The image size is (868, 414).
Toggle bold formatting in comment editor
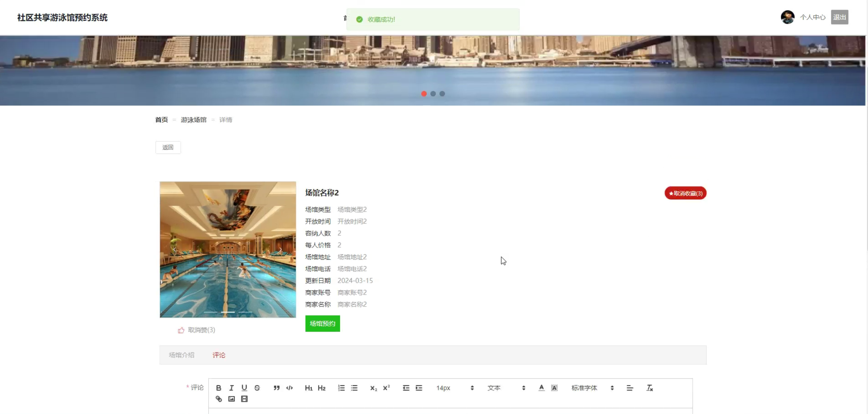(219, 388)
